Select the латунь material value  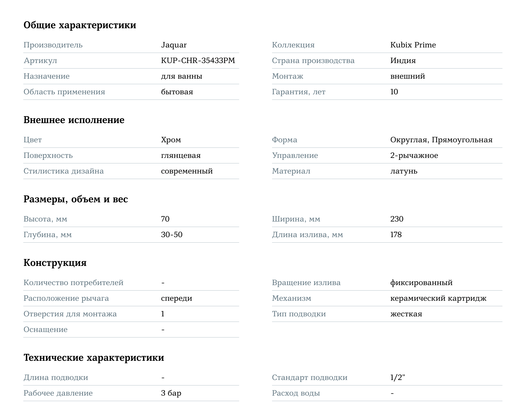[x=404, y=171]
